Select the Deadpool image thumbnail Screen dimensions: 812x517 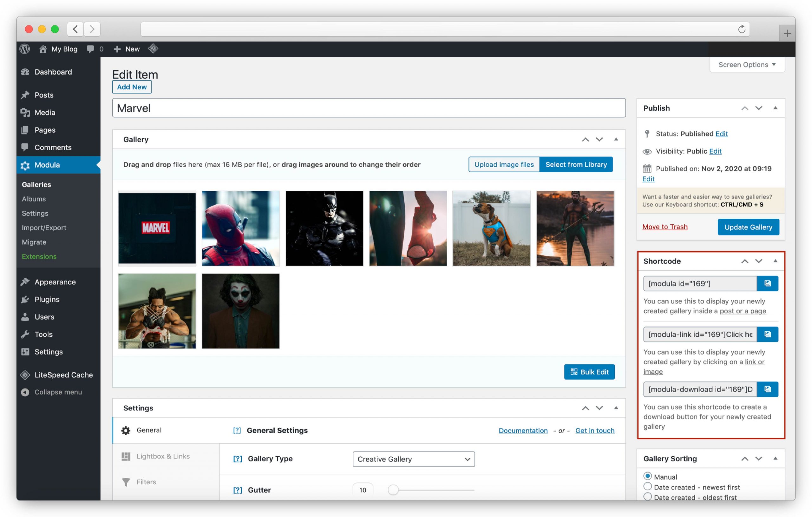241,228
